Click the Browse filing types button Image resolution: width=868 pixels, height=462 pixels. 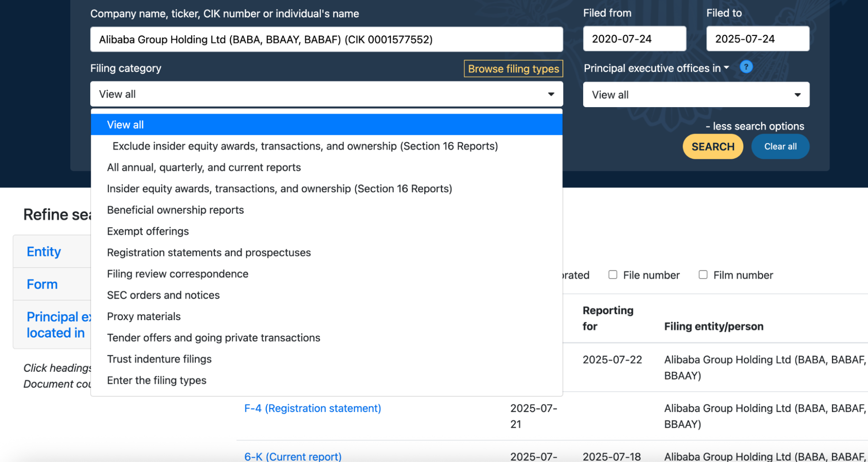[x=513, y=69]
